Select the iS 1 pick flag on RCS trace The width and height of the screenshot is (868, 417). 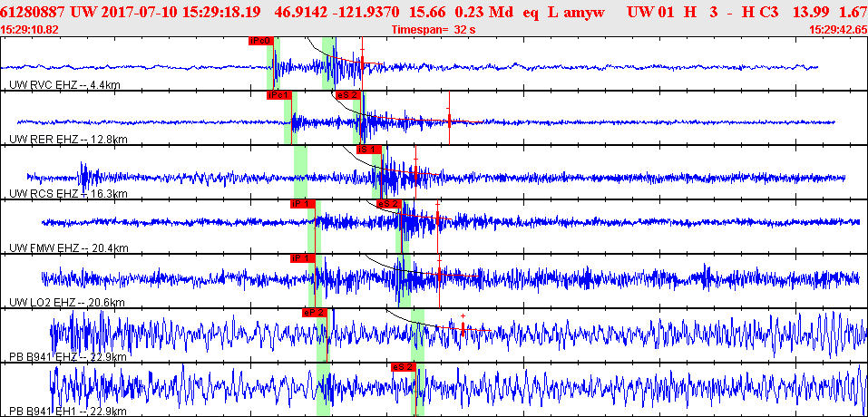(x=367, y=150)
